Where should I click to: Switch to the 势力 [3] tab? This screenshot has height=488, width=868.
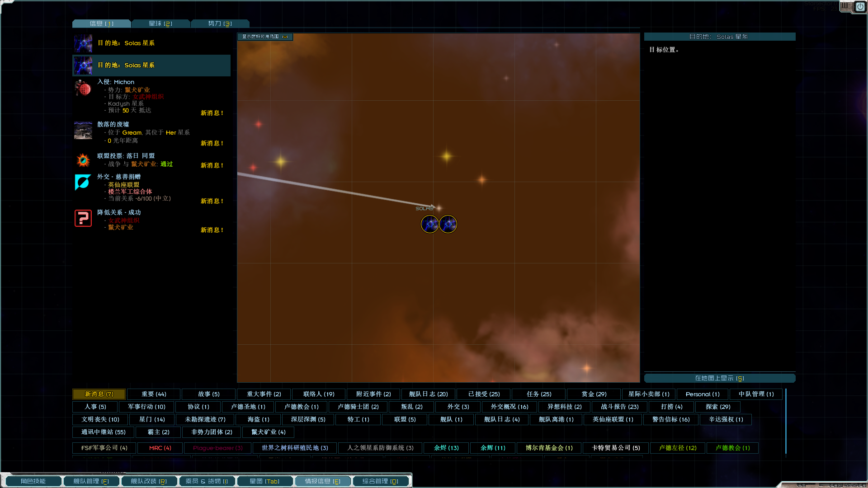(x=220, y=23)
